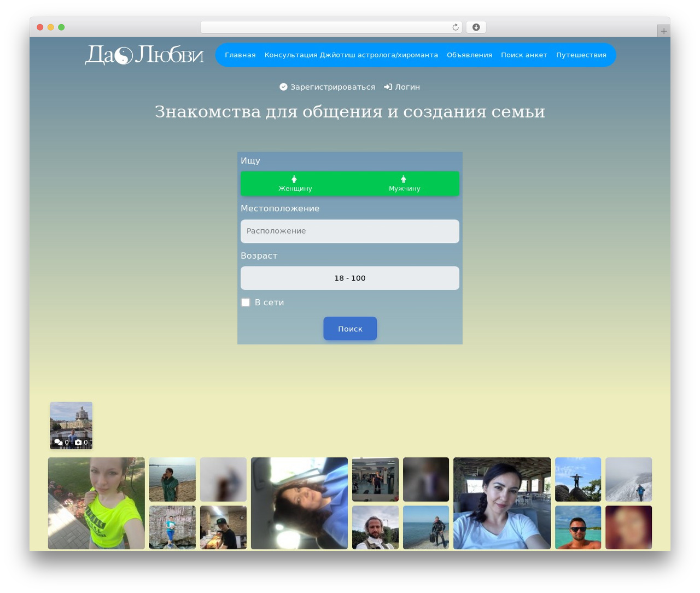
Task: Open profile photo of bearded man outdoors
Action: pyautogui.click(x=375, y=527)
